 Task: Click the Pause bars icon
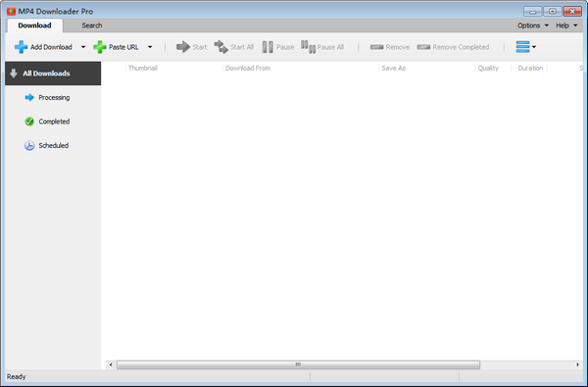pos(268,47)
